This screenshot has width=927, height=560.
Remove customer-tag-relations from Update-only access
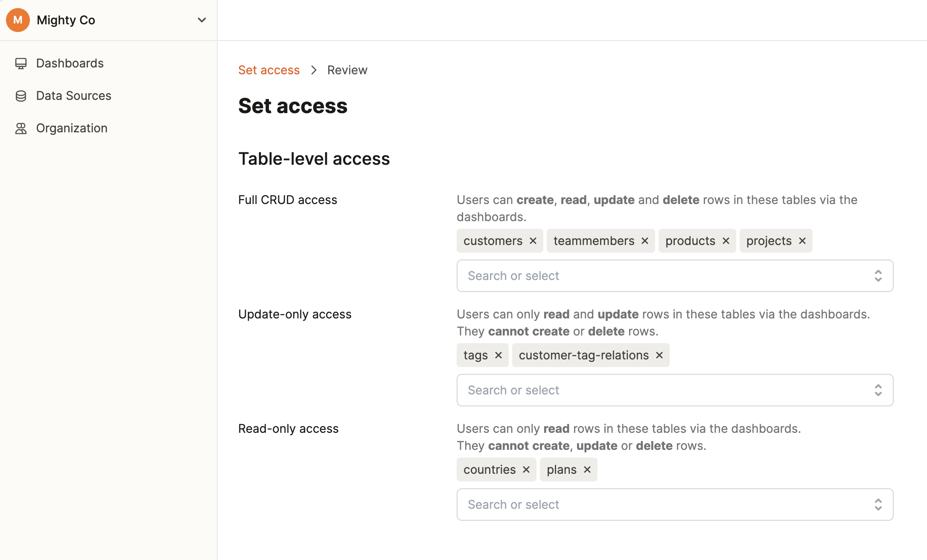[659, 355]
